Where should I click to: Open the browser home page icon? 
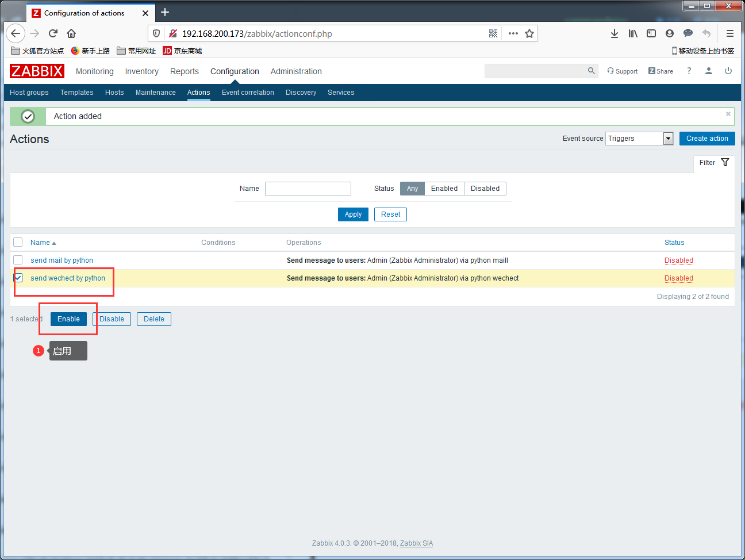71,33
